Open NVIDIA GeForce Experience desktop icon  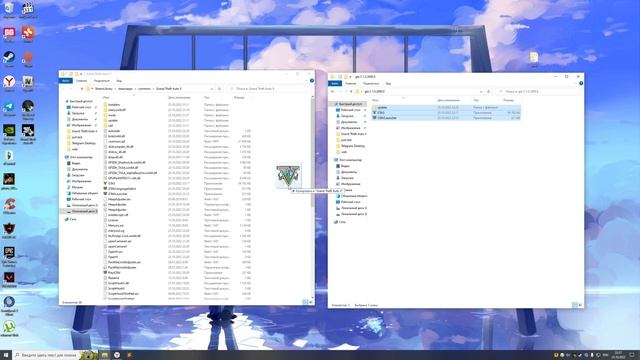9,133
